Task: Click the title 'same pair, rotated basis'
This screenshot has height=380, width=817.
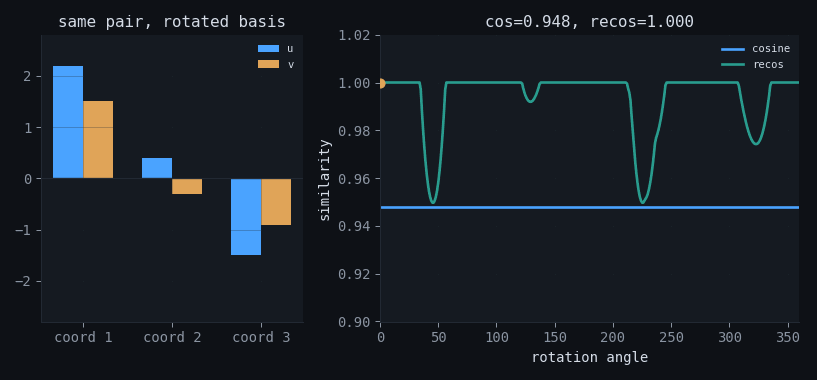Action: click(172, 22)
